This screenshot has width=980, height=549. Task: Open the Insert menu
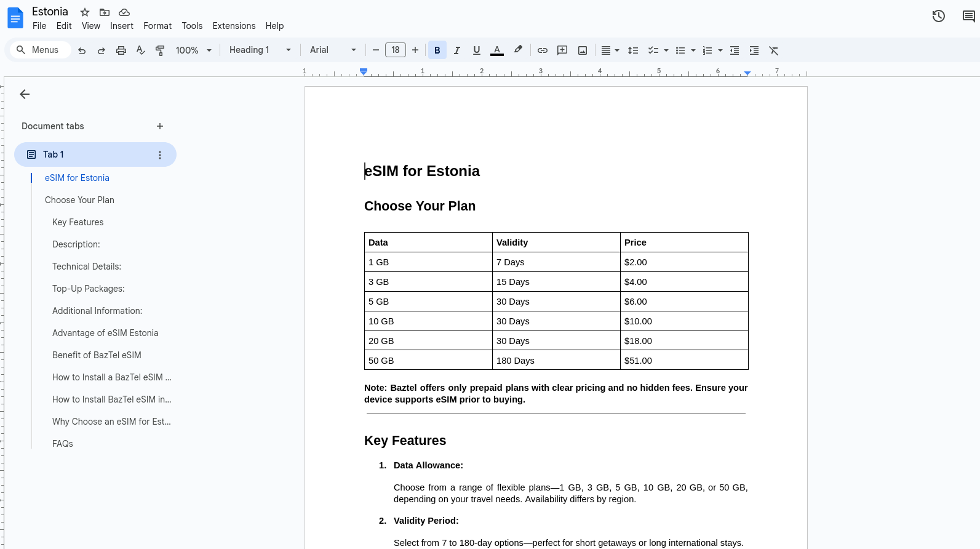click(121, 26)
